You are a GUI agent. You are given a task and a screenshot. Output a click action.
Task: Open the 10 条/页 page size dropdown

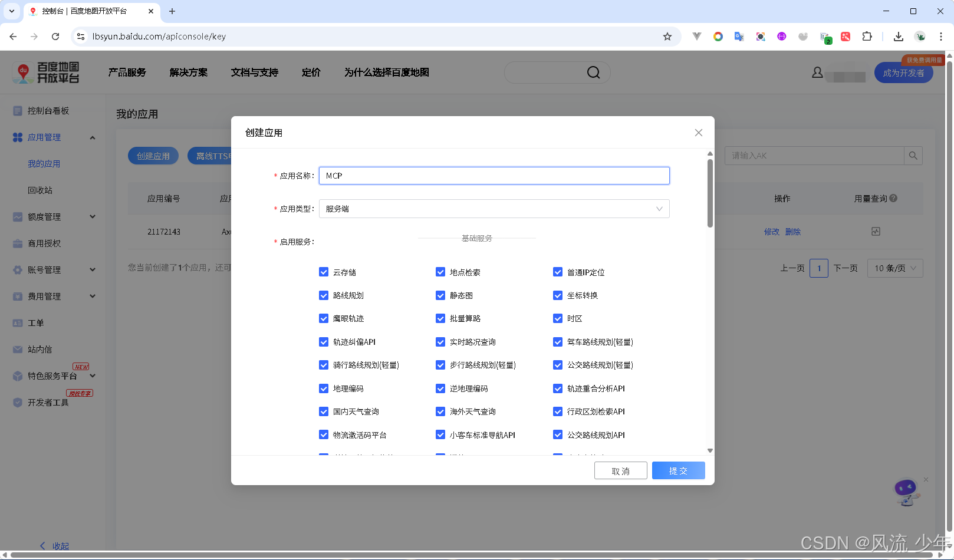[x=894, y=268]
